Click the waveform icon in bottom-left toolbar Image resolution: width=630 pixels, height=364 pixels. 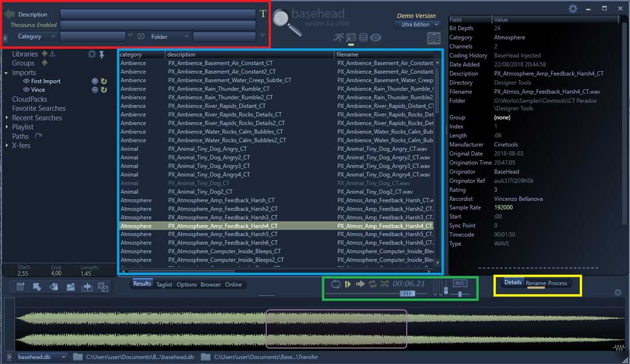coord(87,287)
